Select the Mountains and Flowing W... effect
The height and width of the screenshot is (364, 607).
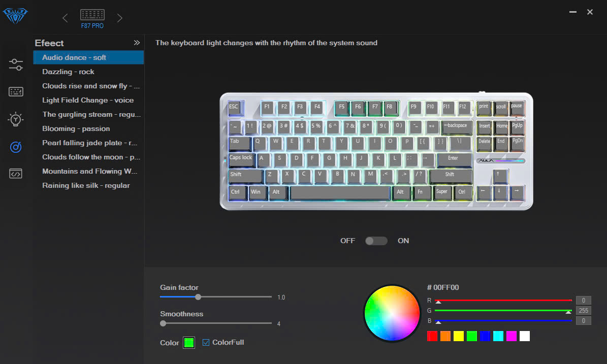(88, 172)
